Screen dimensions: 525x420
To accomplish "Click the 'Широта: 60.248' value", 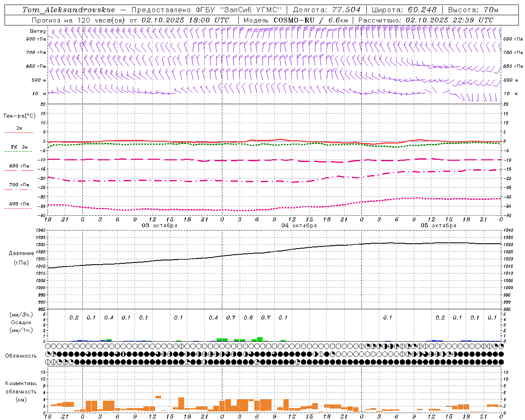I will [404, 10].
